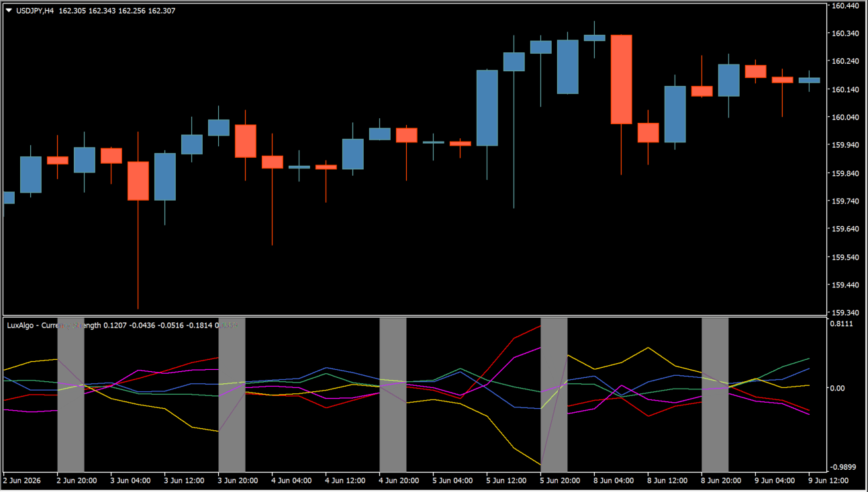Select the grey session bar above 4 Jun 20:00

(x=393, y=395)
